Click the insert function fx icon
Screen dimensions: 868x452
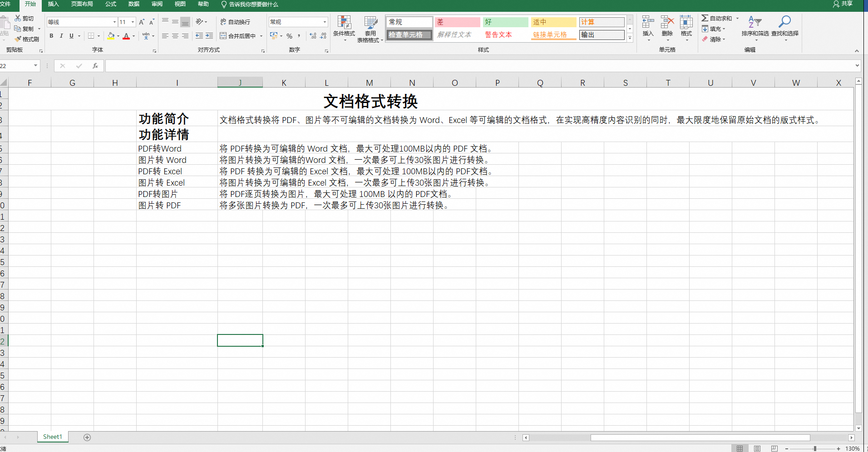click(95, 66)
